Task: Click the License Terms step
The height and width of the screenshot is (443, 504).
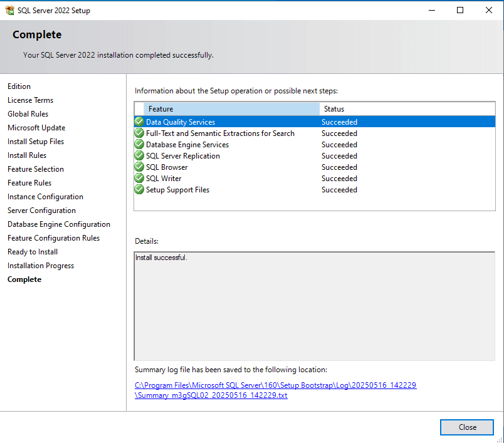Action: point(30,100)
